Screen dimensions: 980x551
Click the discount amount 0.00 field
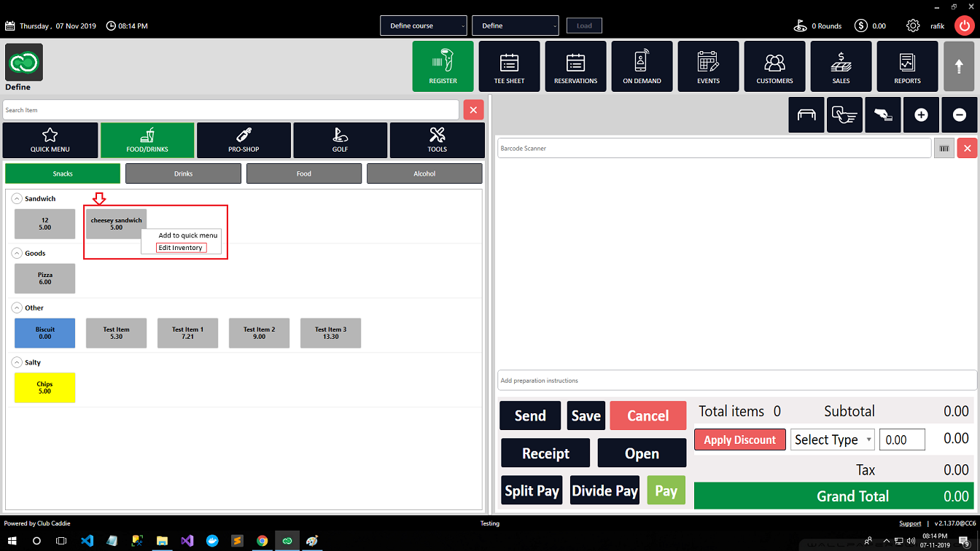(x=903, y=439)
